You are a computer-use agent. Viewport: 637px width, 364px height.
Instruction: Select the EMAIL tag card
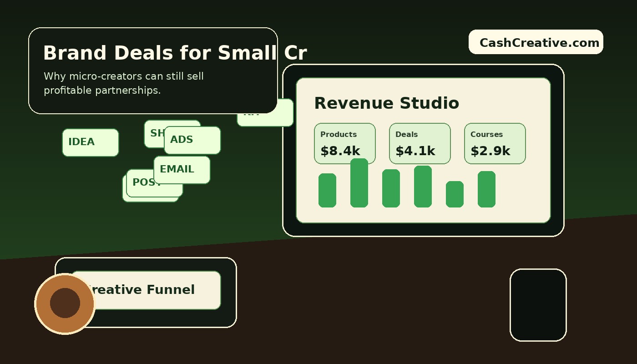click(x=182, y=170)
